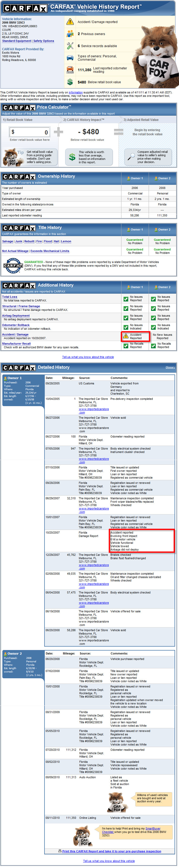Screen dimensions: 179x868
Task: Open the Glossary link in Detailed History header
Action: point(170,368)
